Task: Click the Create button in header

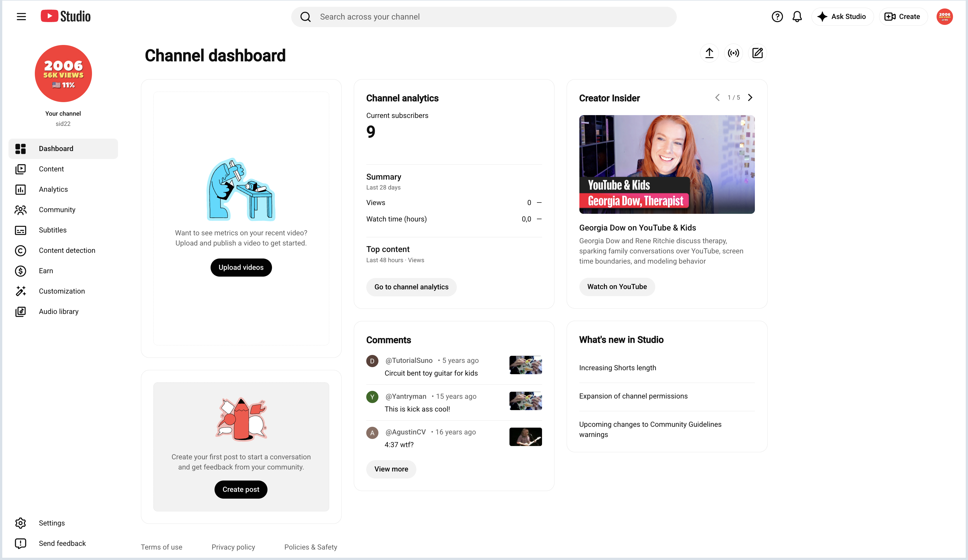Action: pos(903,16)
